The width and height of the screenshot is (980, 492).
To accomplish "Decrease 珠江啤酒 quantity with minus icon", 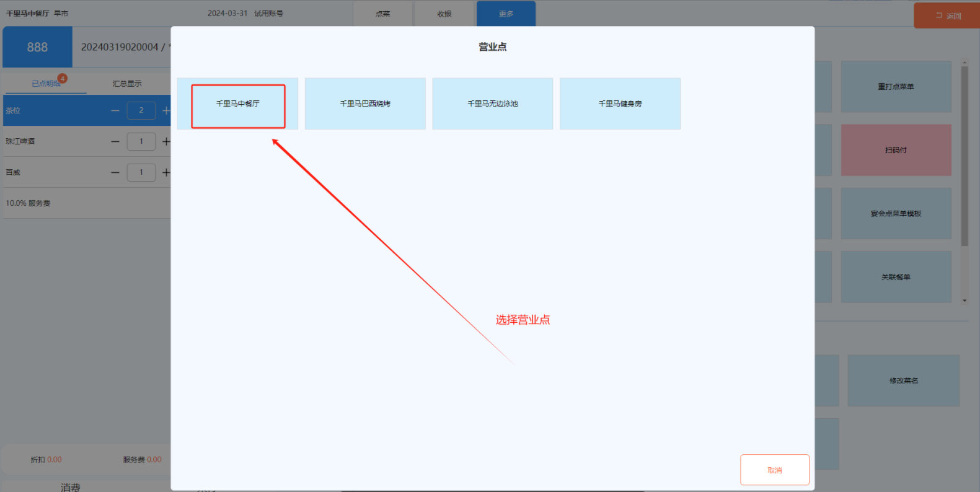I will pyautogui.click(x=115, y=142).
